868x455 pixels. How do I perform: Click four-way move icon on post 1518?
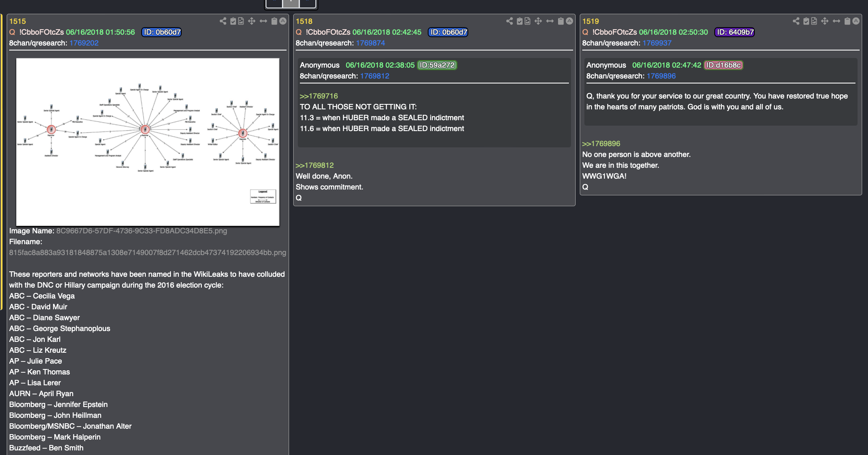point(538,21)
